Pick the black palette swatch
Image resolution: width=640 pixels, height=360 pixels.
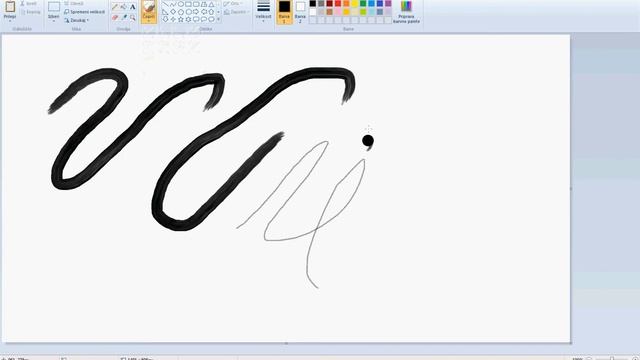tap(313, 4)
